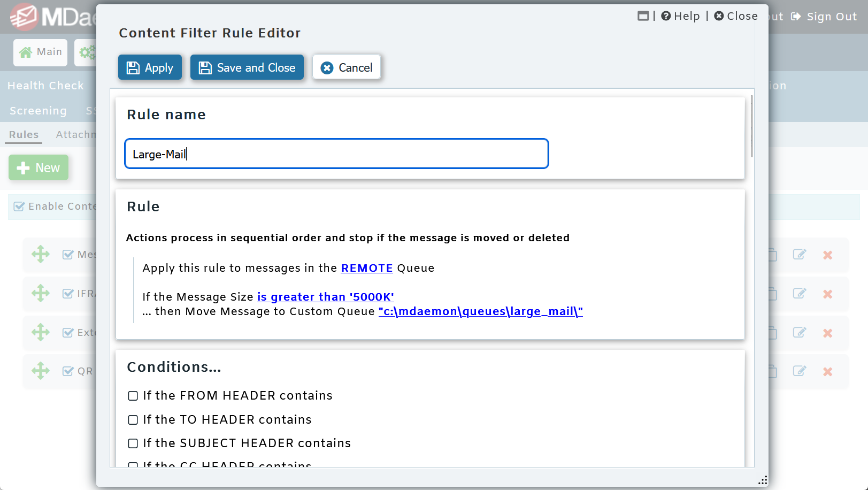Click the dialog resize grip corner
The width and height of the screenshot is (868, 490).
pyautogui.click(x=763, y=480)
